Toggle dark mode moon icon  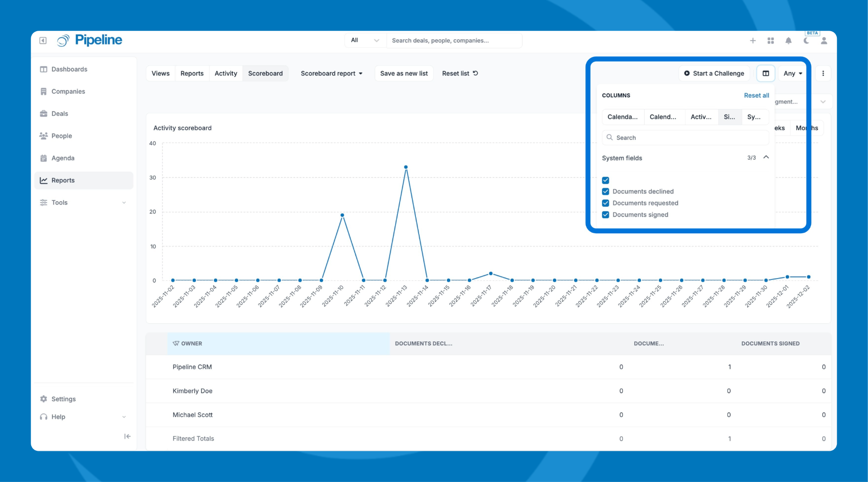click(806, 41)
